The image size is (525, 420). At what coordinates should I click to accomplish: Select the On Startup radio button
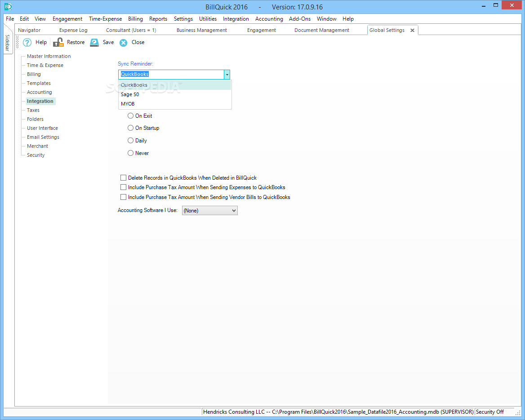(x=131, y=128)
